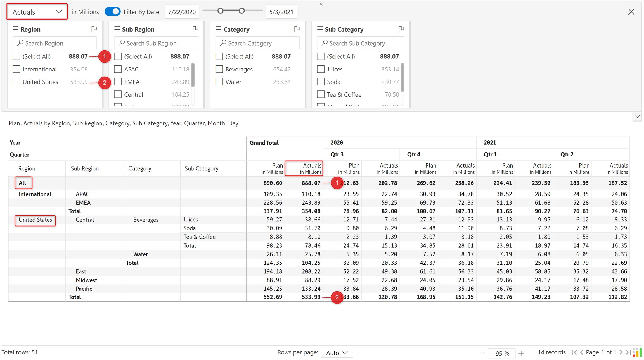Zoom in with the plus icon
The height and width of the screenshot is (360, 644).
(521, 353)
